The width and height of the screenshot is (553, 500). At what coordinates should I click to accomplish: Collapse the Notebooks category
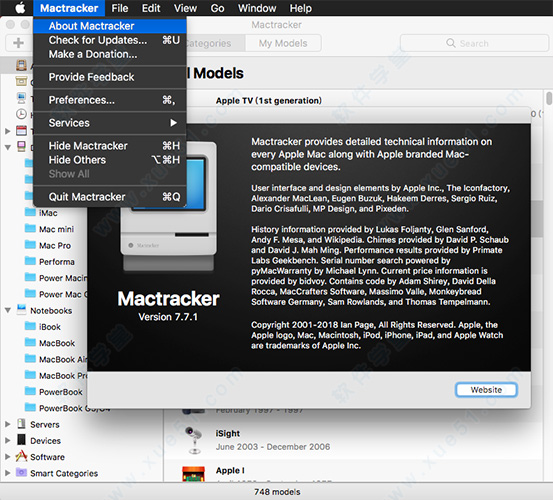[8, 310]
